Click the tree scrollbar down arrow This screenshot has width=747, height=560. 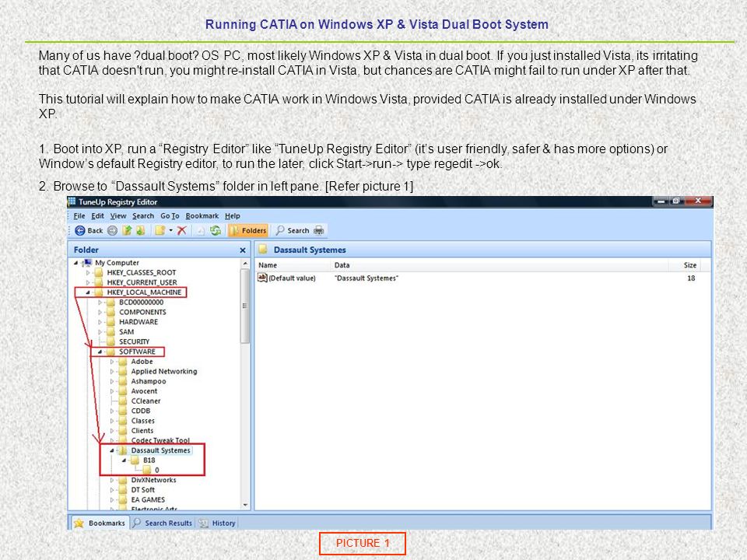coord(245,505)
